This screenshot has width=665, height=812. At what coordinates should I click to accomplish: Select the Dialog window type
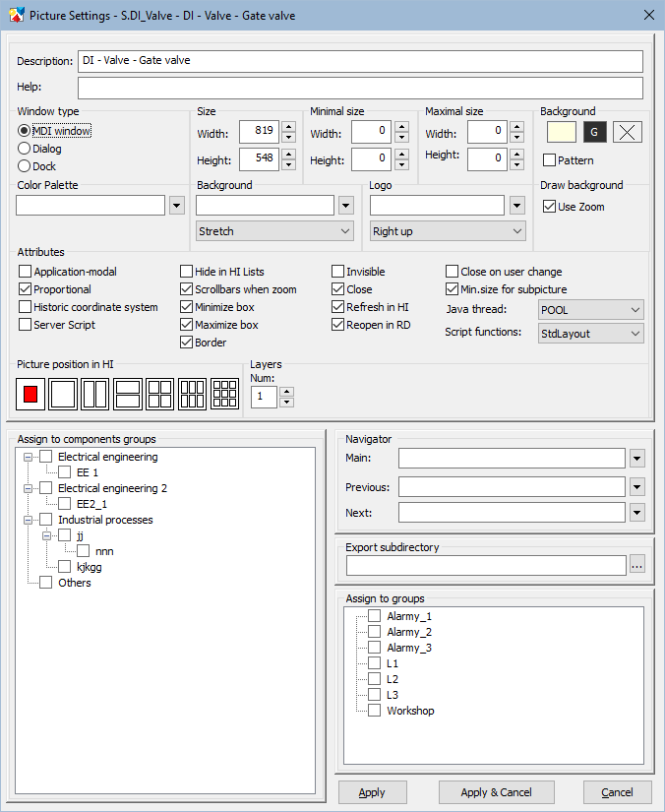pos(25,149)
